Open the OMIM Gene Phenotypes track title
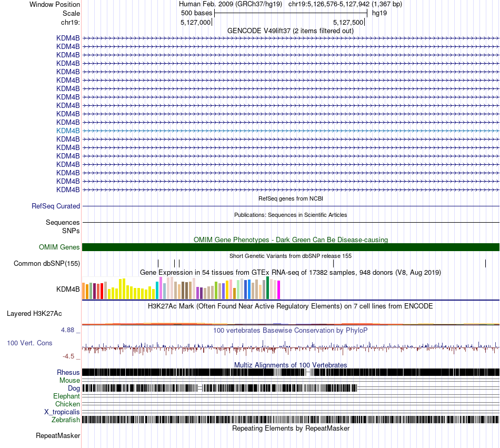Screen dimensions: 500x448 pyautogui.click(x=291, y=240)
